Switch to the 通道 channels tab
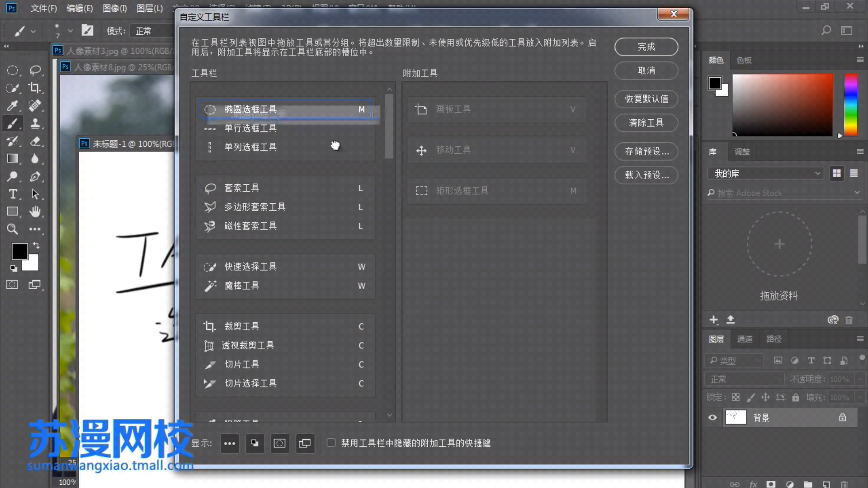 [745, 339]
